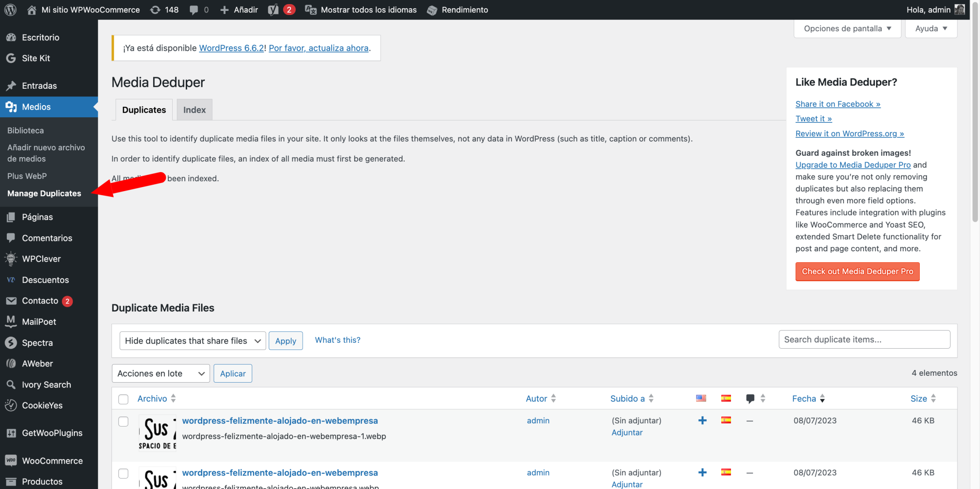
Task: Open Manage Duplicates submenu item
Action: tap(44, 193)
